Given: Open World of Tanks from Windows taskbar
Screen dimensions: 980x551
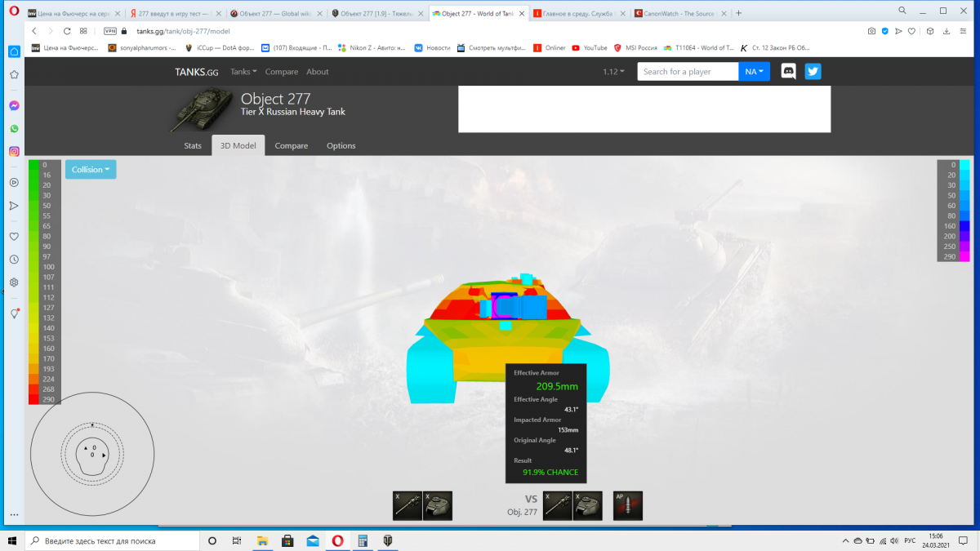Looking at the screenshot, I should coord(387,540).
